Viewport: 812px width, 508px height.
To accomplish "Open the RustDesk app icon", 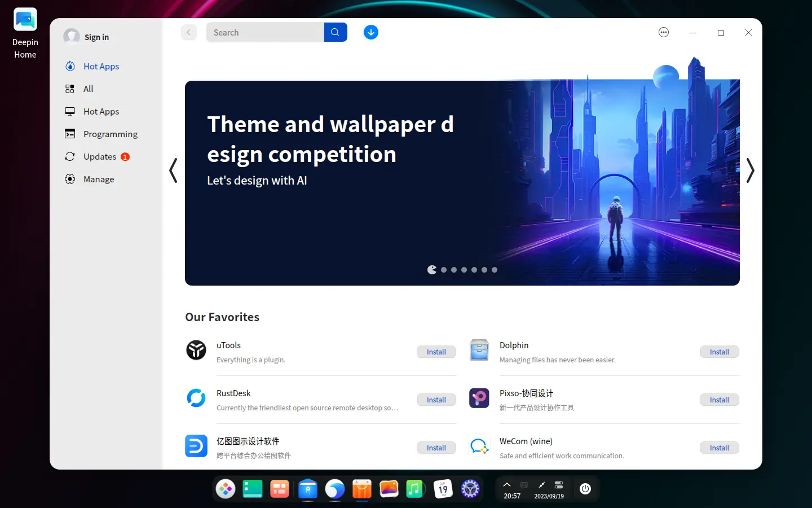I will click(196, 398).
